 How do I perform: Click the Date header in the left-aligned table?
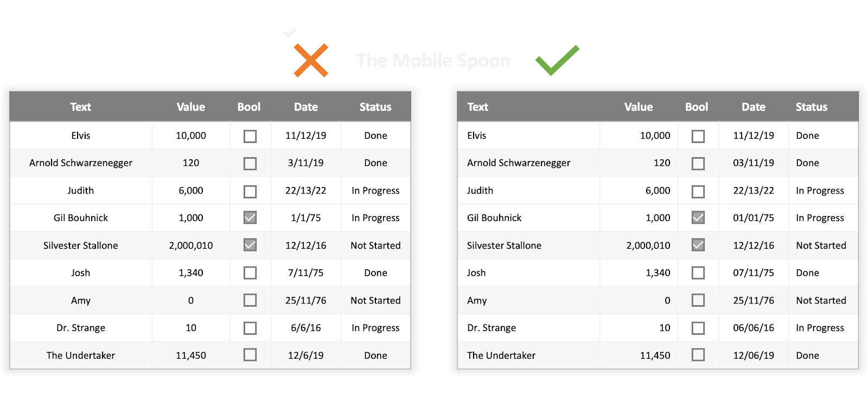pos(754,107)
